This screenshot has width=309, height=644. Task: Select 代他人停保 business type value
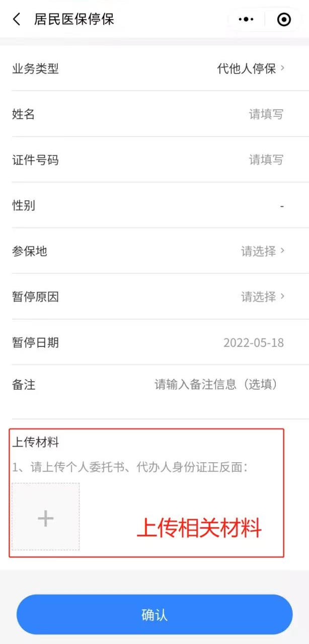[247, 68]
